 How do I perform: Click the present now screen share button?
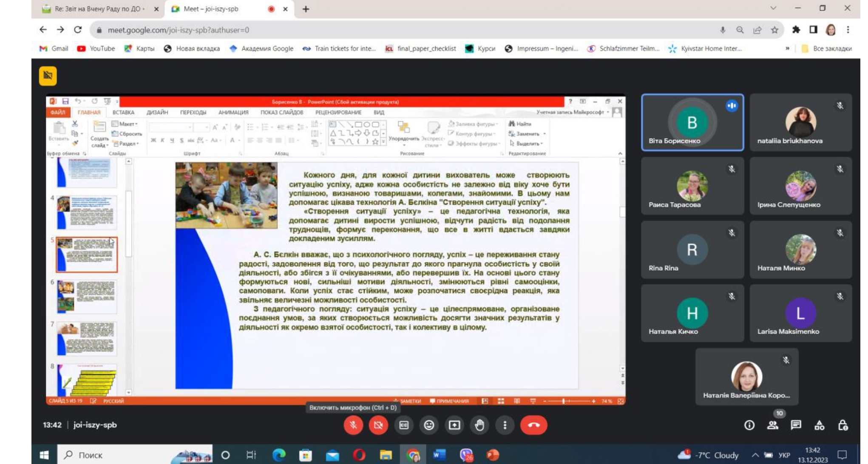coord(454,425)
